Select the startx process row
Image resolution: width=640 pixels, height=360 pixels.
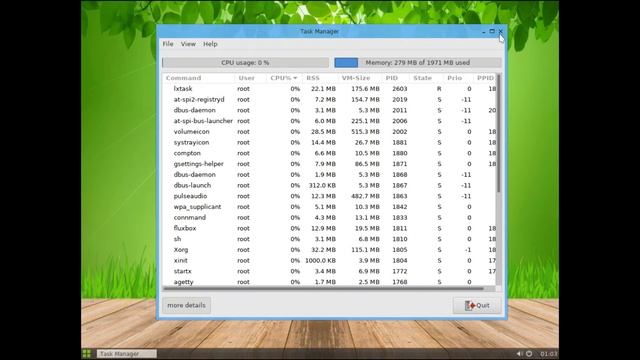[x=329, y=271]
